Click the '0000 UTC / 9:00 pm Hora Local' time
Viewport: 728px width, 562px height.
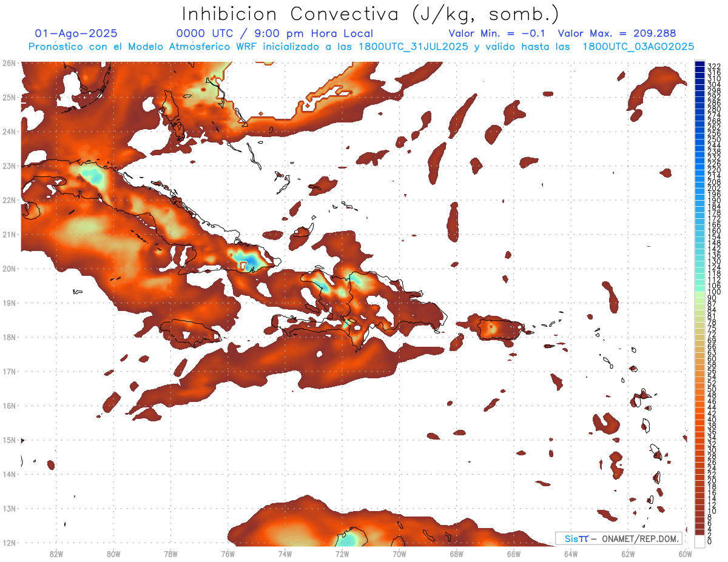pos(275,33)
